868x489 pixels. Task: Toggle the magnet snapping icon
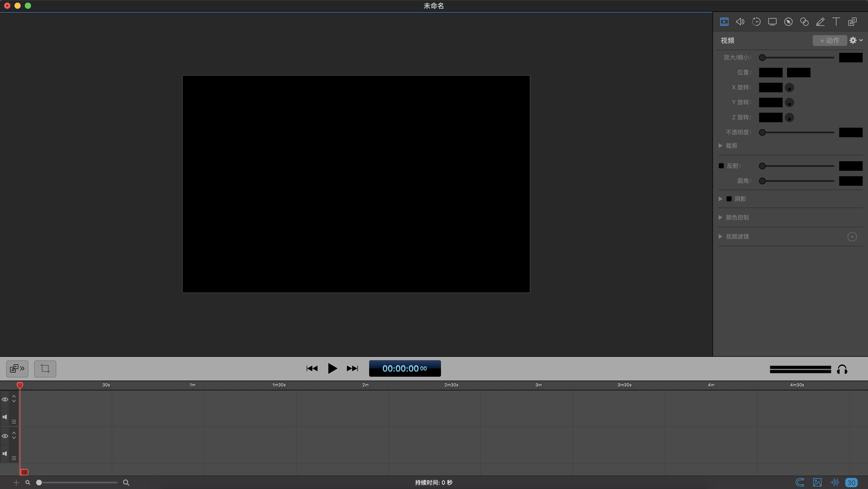800,483
